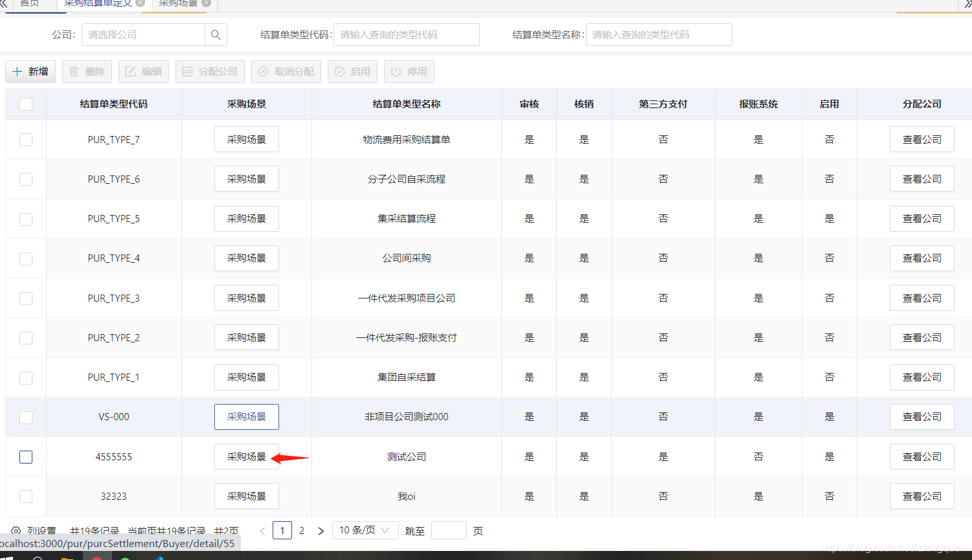Click 查看公司 for PUR_TYPE_5 row
This screenshot has height=560, width=972.
(922, 219)
